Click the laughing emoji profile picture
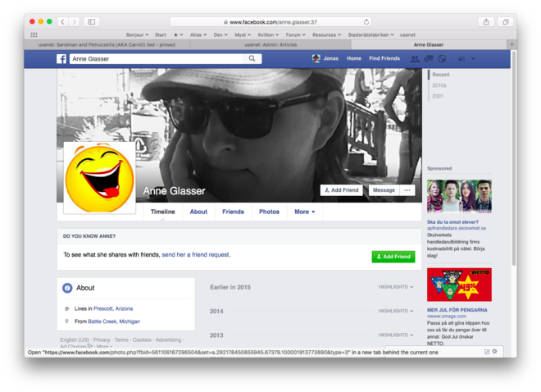Image resolution: width=541 pixels, height=392 pixels. point(99,178)
